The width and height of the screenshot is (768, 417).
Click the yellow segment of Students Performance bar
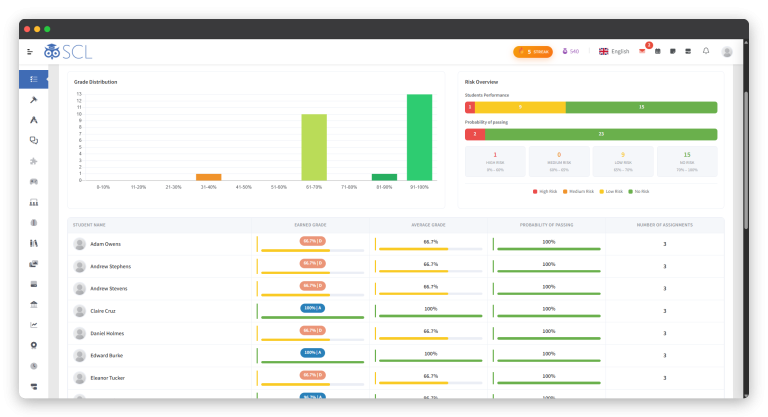(x=520, y=107)
